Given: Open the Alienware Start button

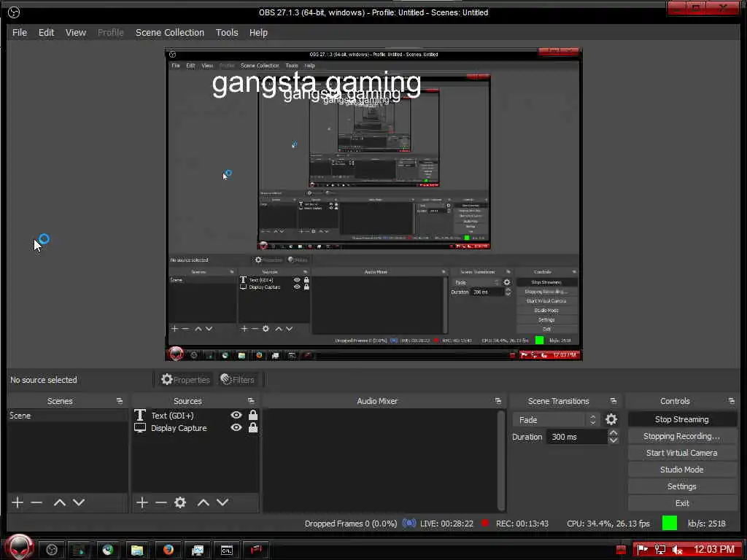Looking at the screenshot, I should (19, 548).
